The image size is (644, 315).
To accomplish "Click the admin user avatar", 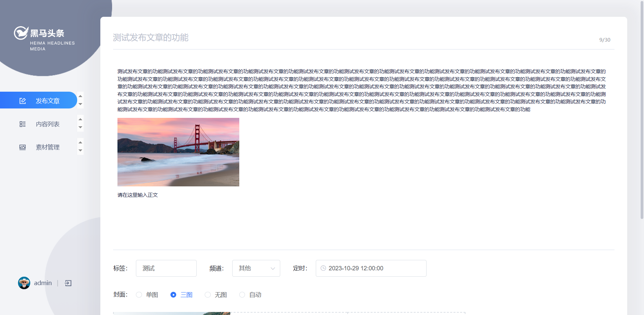I will click(x=24, y=283).
